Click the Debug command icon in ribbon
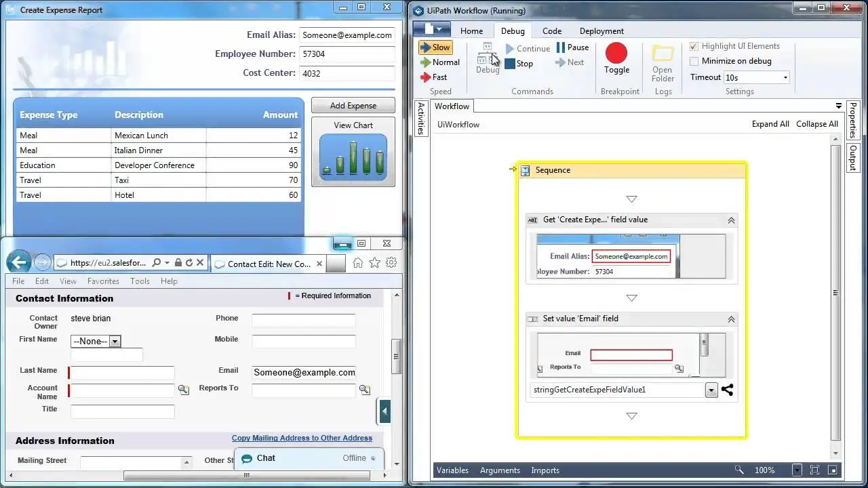The width and height of the screenshot is (868, 488). [487, 58]
